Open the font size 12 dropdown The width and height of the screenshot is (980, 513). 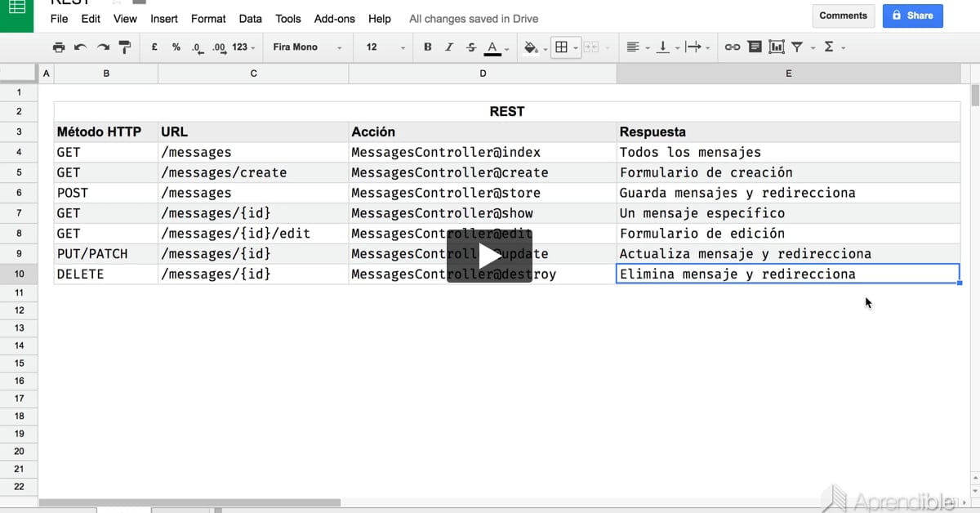click(x=385, y=47)
